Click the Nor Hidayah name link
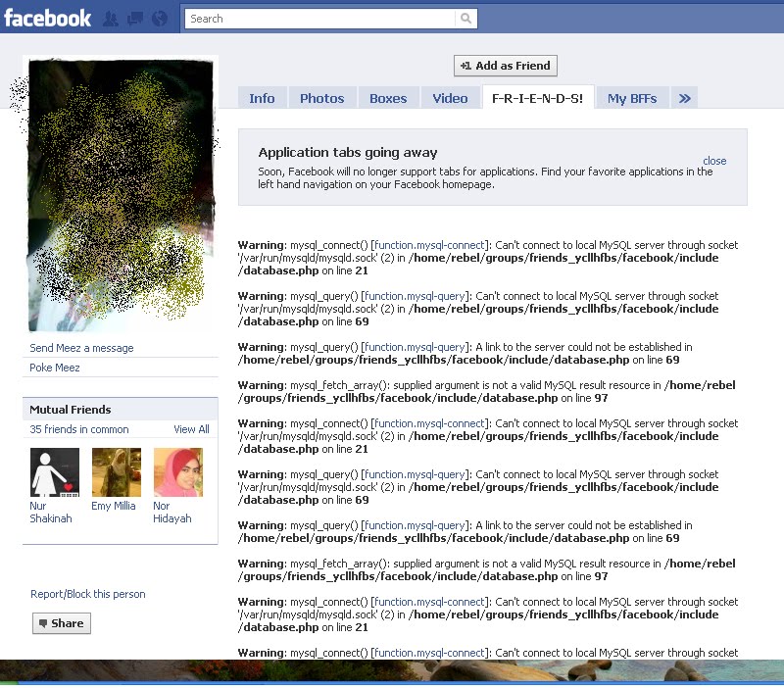This screenshot has height=688, width=784. (172, 512)
